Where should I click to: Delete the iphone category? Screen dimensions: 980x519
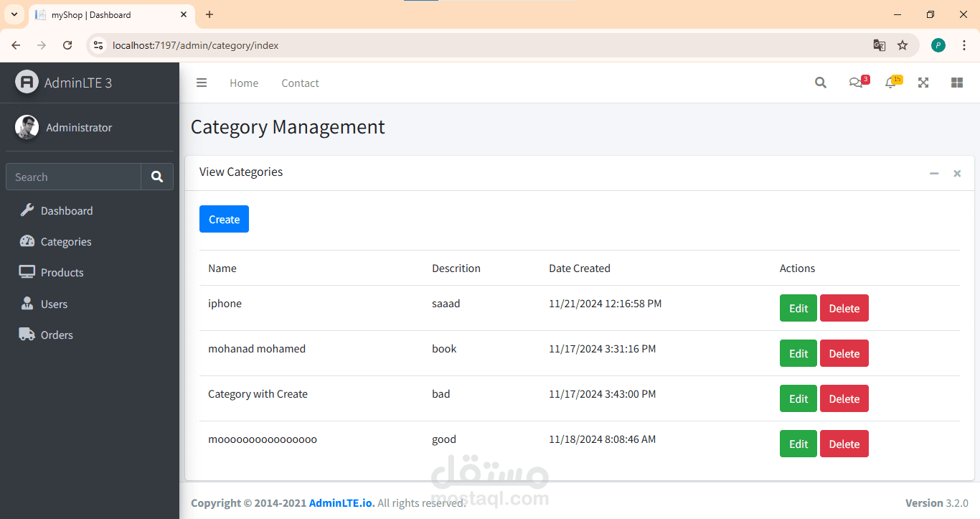click(x=844, y=308)
